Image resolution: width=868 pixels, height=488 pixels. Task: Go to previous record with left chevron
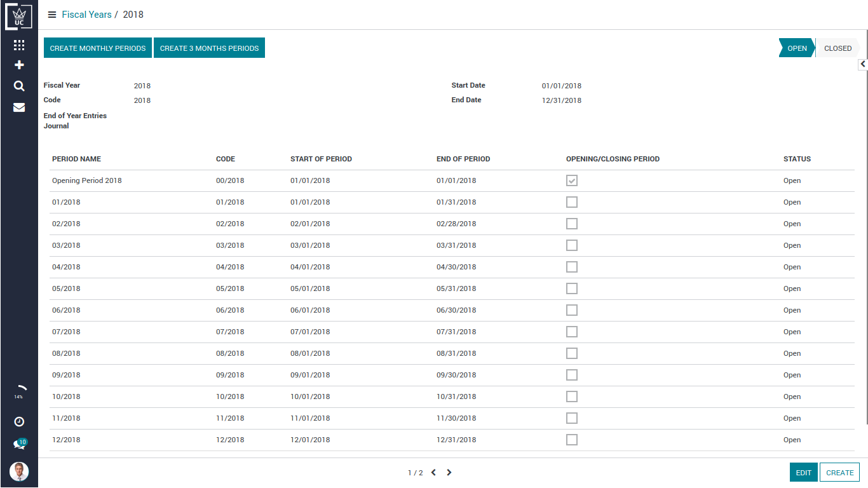coord(433,473)
